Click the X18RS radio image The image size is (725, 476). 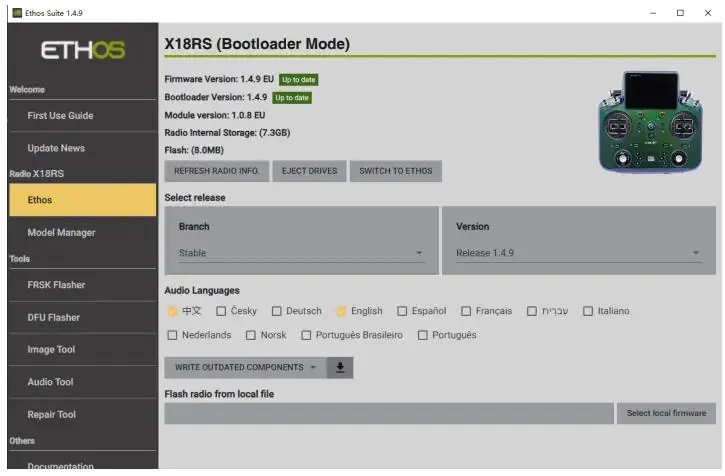click(x=650, y=122)
